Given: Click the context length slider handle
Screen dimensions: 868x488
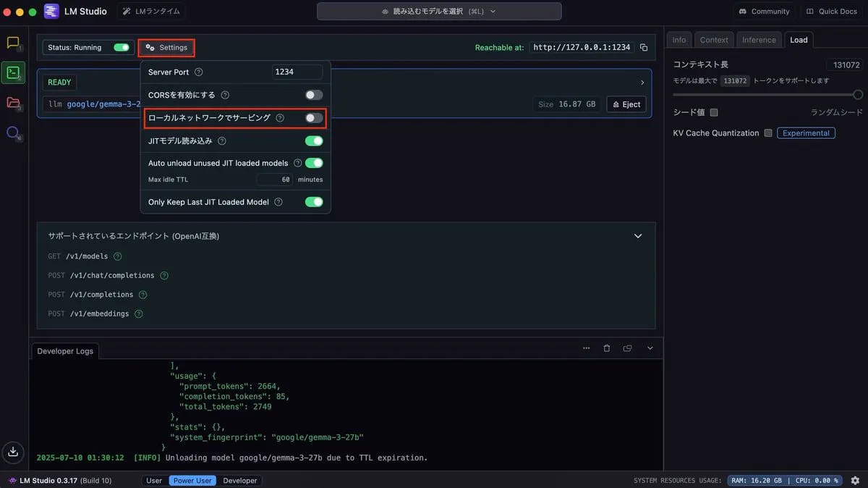Looking at the screenshot, I should click(858, 95).
